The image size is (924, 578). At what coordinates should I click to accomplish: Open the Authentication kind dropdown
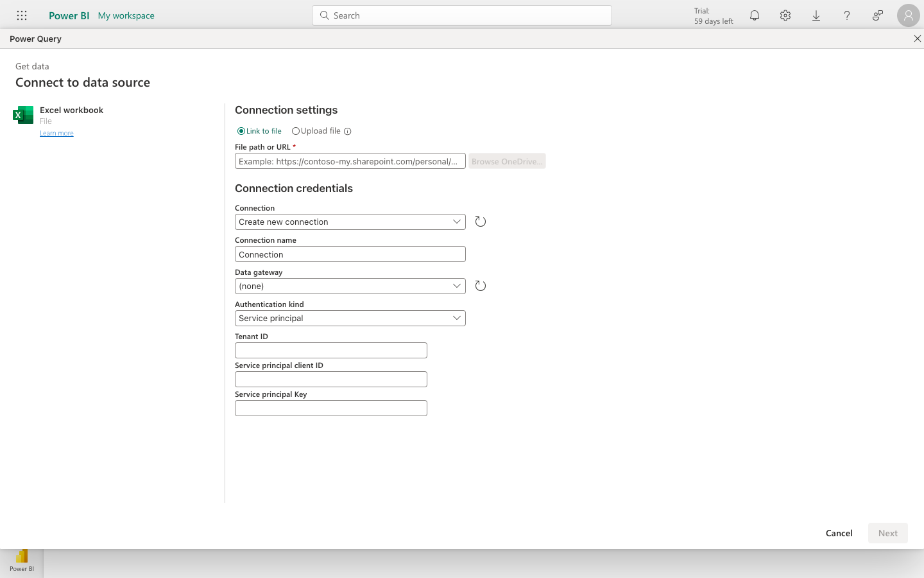[350, 318]
